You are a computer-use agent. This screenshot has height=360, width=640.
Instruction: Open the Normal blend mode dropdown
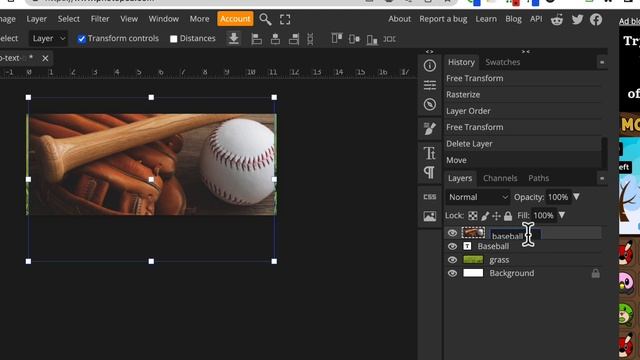click(478, 197)
